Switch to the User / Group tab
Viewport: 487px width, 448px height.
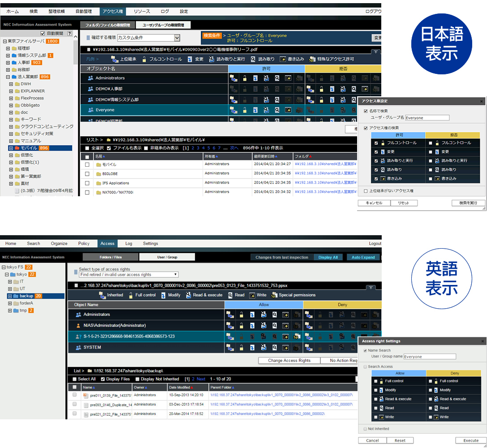[x=167, y=257]
